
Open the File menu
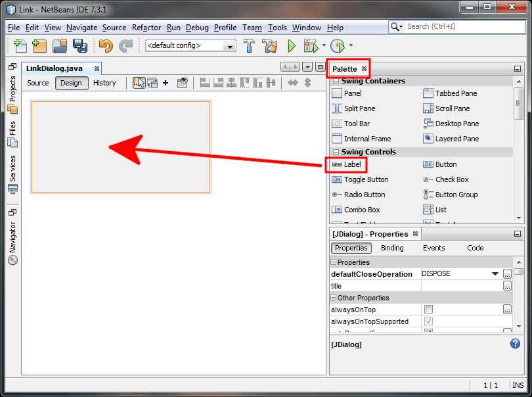click(14, 28)
